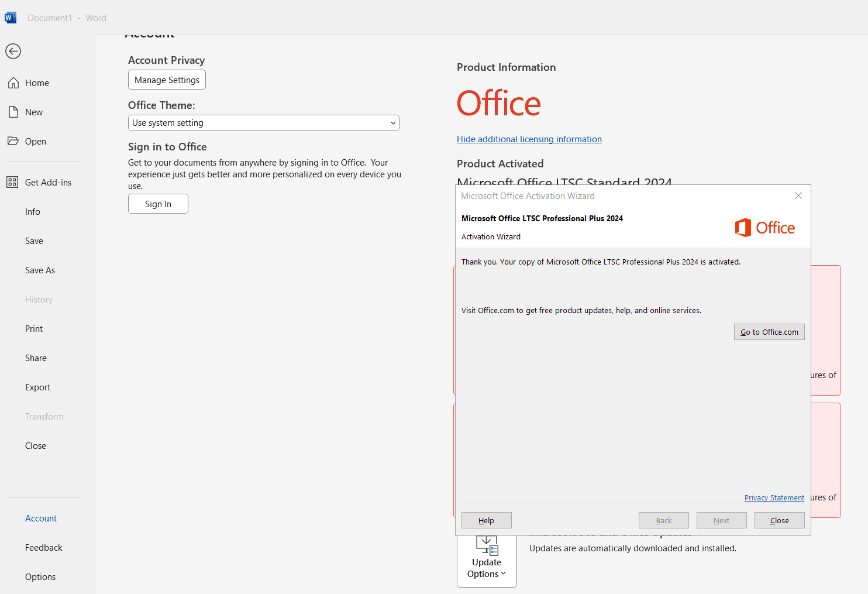Click the Open folder icon
868x594 pixels.
coord(13,141)
